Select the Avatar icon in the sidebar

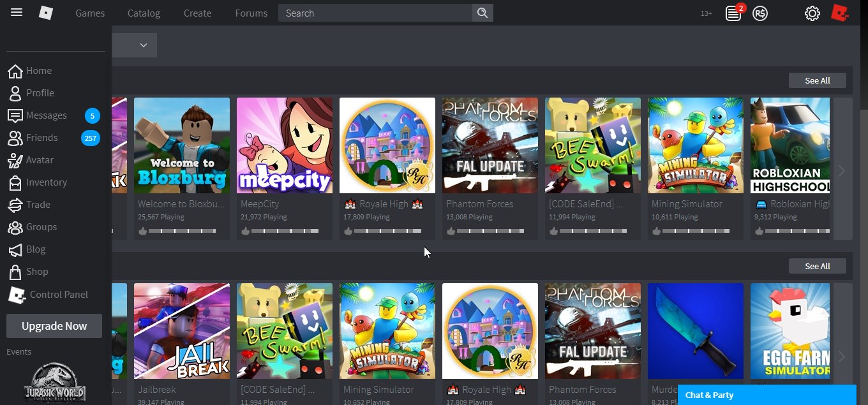(x=14, y=160)
